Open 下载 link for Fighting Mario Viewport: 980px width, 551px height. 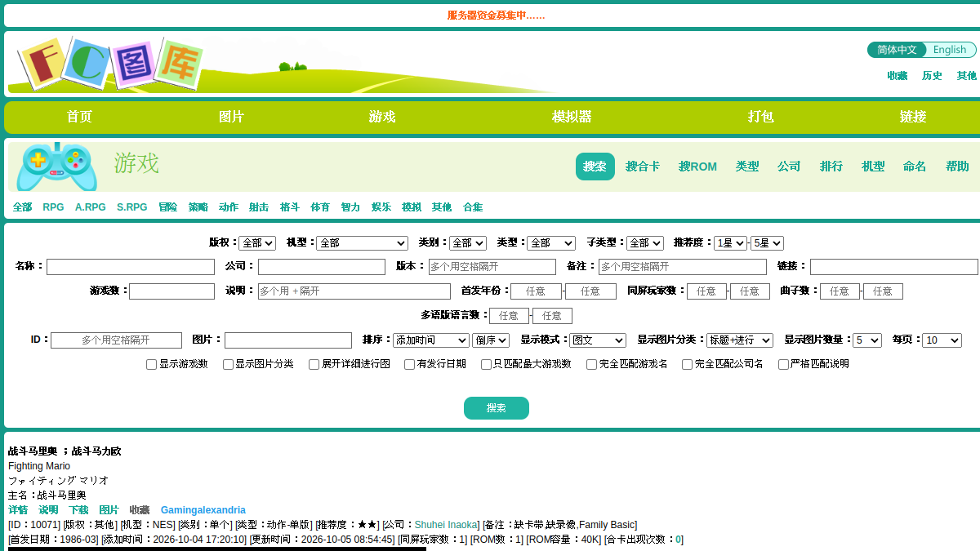78,510
